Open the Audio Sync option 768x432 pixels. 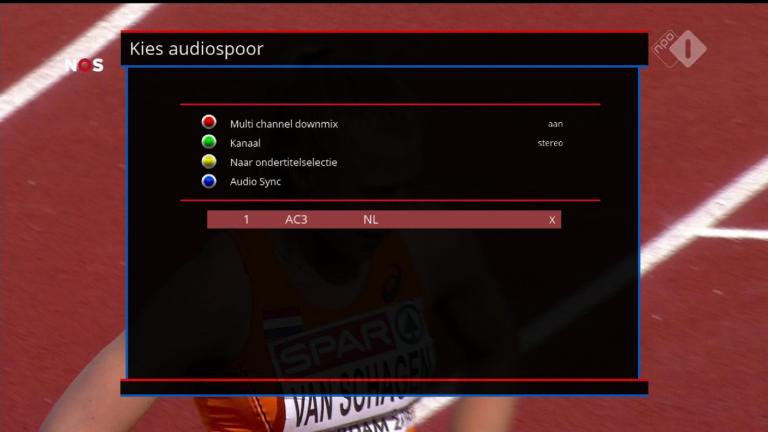coord(255,182)
